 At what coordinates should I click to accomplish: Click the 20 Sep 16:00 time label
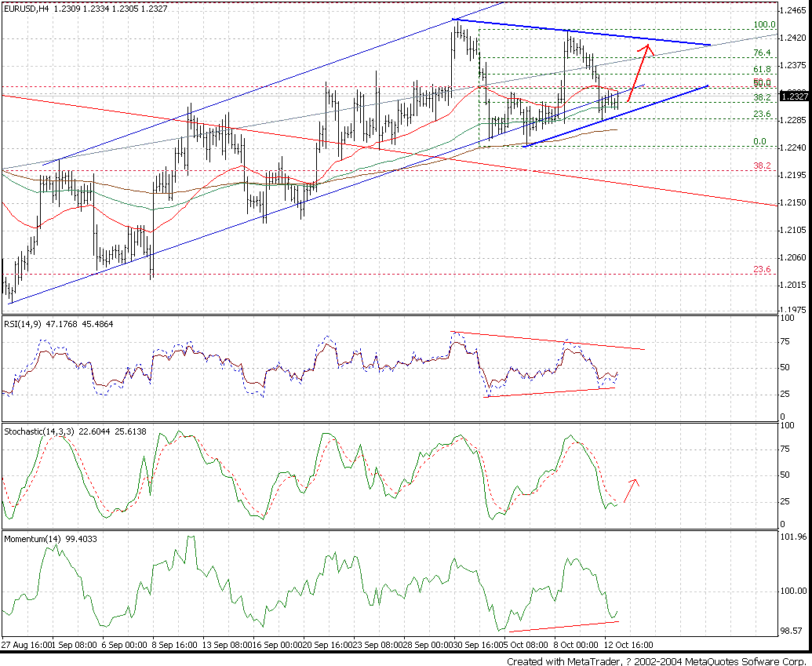pyautogui.click(x=326, y=646)
